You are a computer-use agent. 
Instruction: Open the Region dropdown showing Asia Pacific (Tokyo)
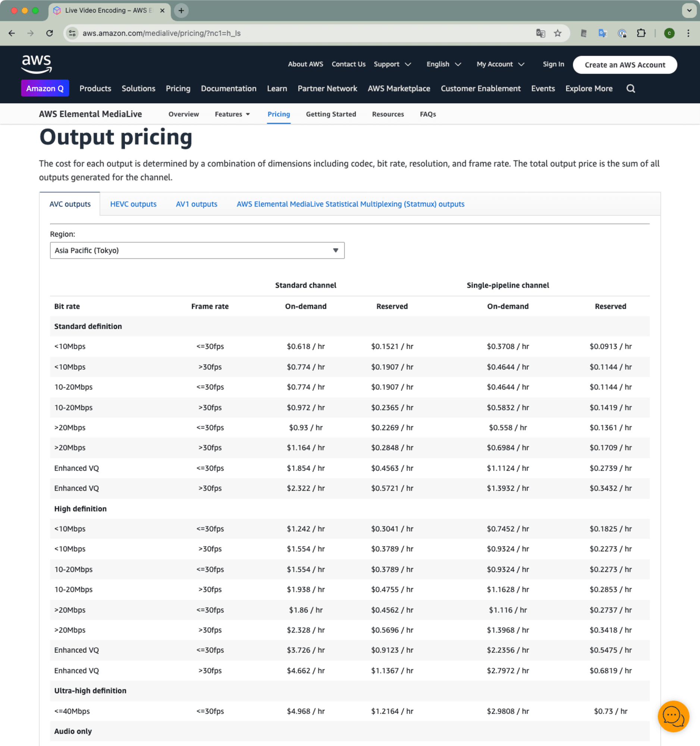point(197,250)
